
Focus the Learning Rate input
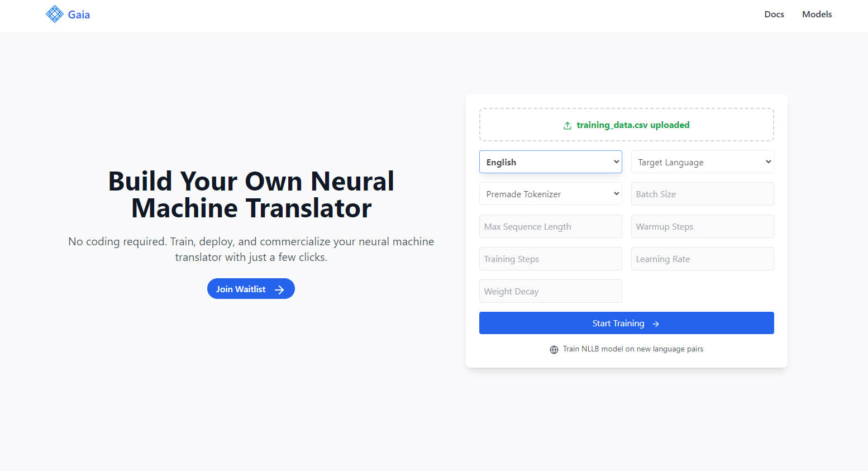702,259
